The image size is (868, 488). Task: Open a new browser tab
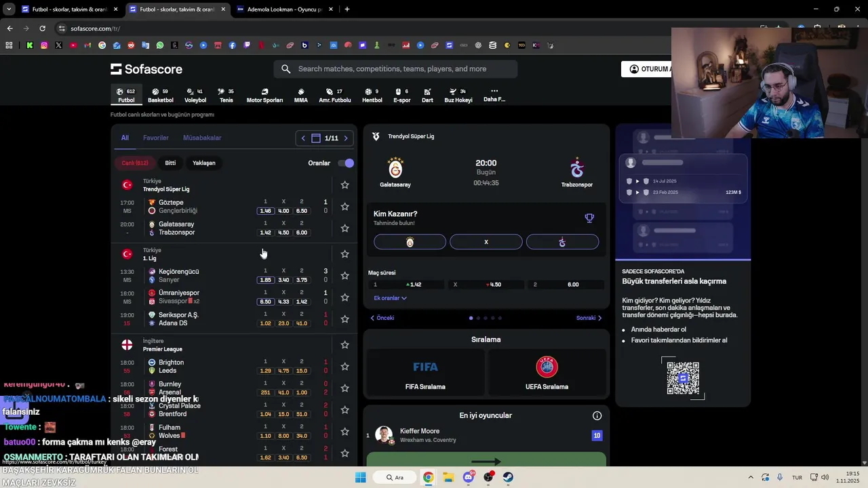pyautogui.click(x=347, y=9)
